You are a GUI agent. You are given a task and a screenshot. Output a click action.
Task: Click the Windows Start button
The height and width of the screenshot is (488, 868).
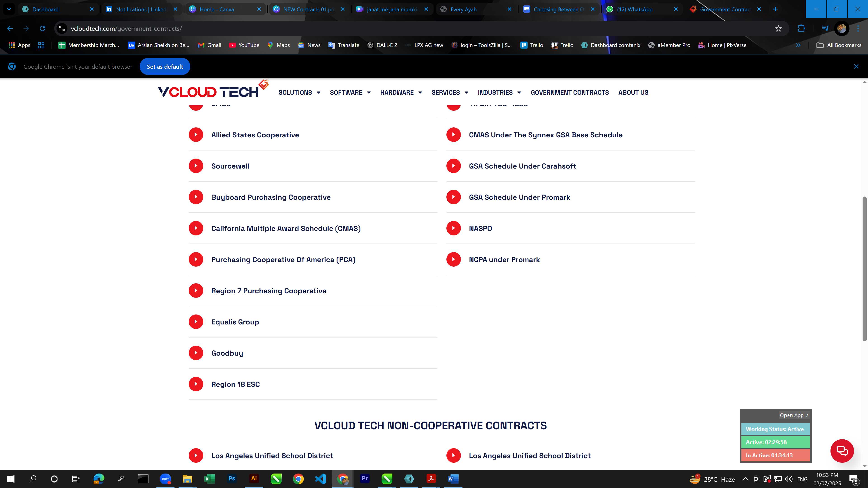pos(11,479)
